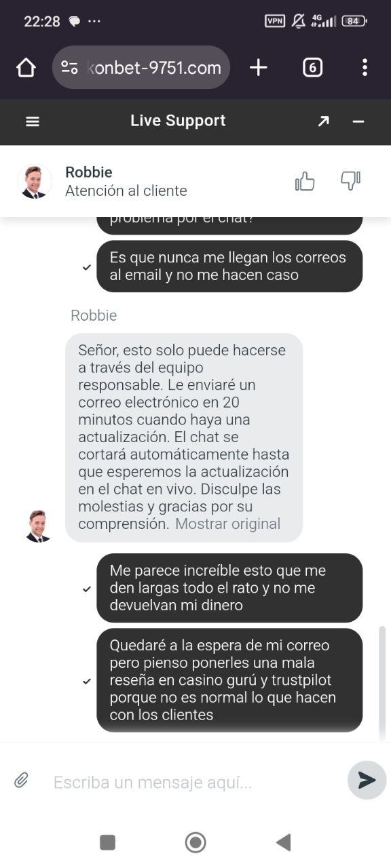View site info icon in address bar
Viewport: 391px width, 868px height.
[69, 67]
